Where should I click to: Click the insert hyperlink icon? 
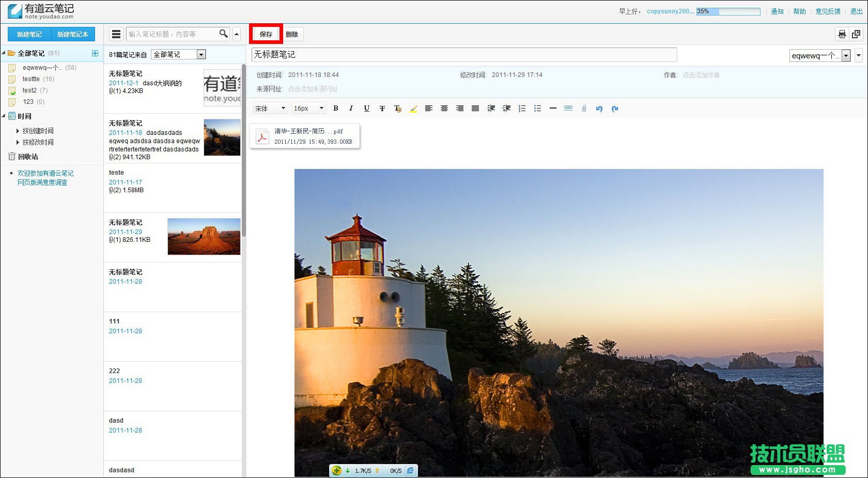coord(568,109)
